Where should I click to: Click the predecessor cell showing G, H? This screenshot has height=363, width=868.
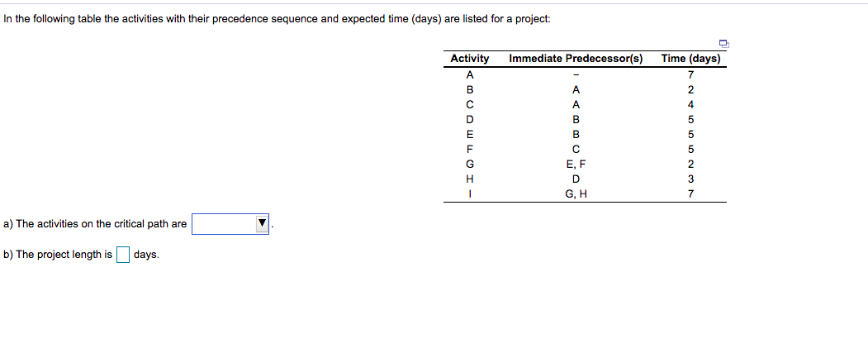point(576,194)
